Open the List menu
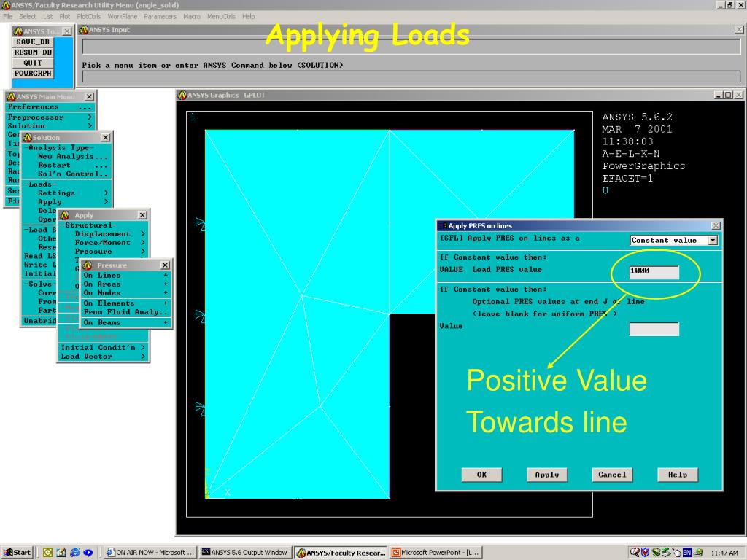Screen dimensions: 747x560 point(47,16)
